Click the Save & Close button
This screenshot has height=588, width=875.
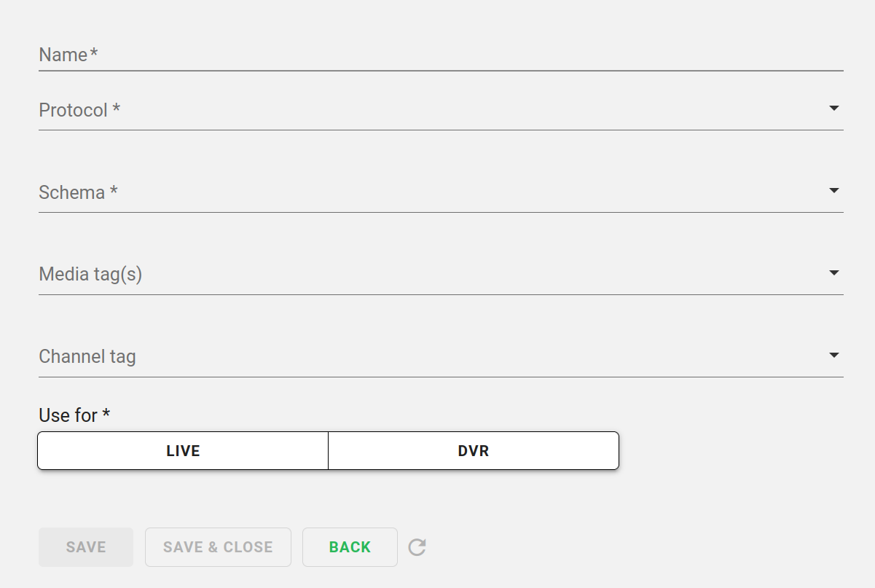click(218, 547)
